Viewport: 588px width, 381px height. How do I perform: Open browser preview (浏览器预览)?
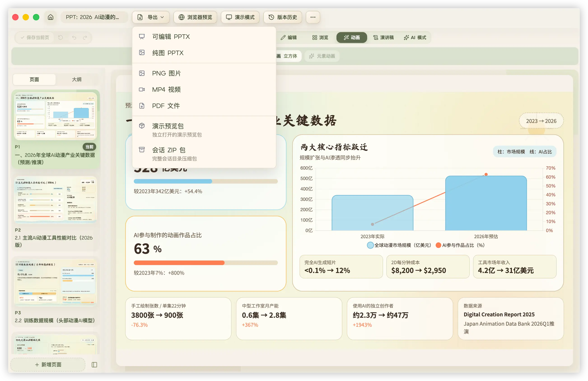195,17
